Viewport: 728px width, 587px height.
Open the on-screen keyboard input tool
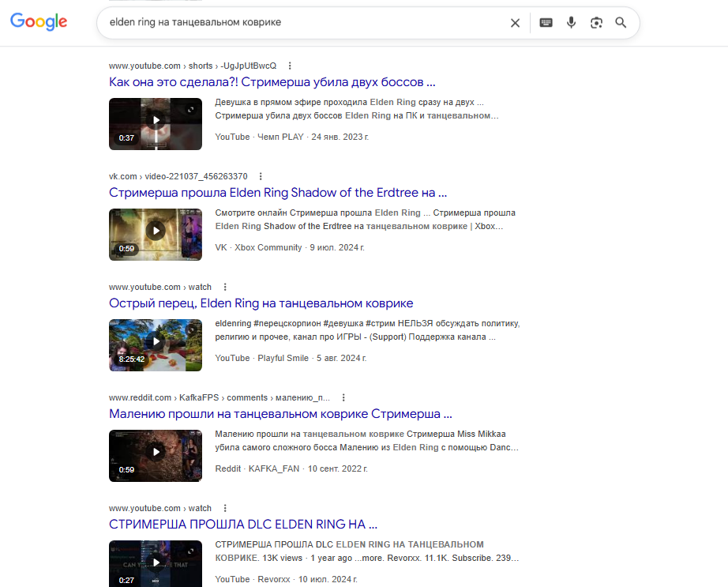546,22
